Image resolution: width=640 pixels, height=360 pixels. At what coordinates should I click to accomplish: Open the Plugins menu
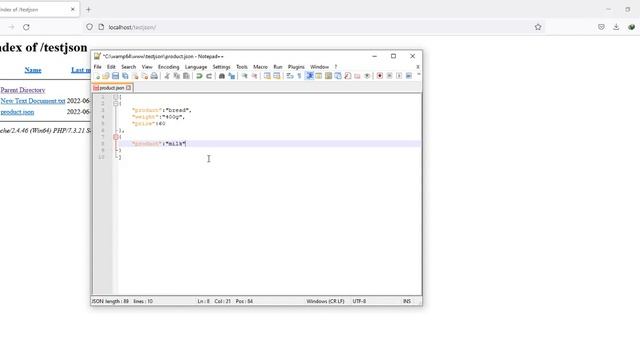pyautogui.click(x=296, y=67)
